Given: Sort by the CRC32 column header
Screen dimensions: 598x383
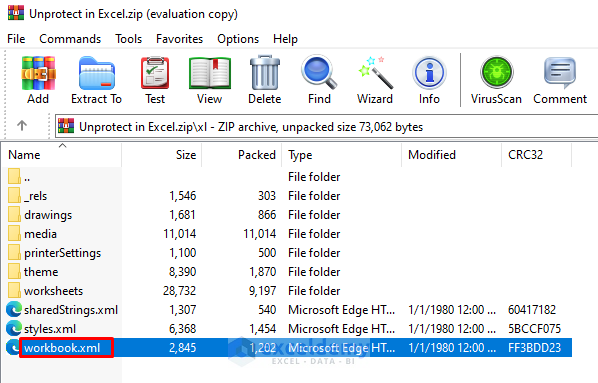Looking at the screenshot, I should (537, 155).
